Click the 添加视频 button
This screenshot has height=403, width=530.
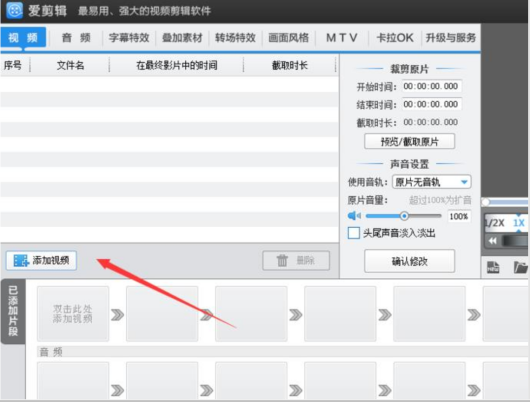[41, 260]
